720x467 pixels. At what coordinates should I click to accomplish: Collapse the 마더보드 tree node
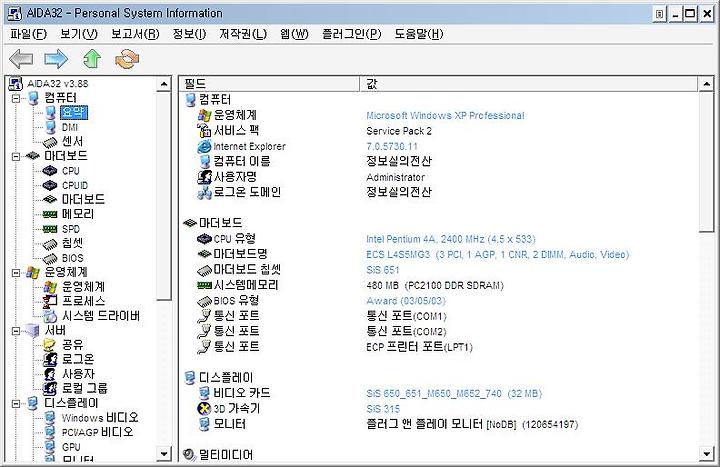pos(16,156)
